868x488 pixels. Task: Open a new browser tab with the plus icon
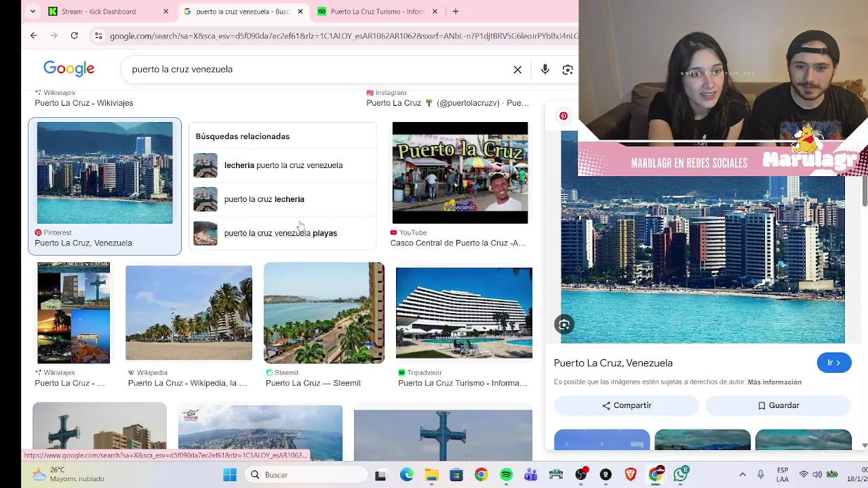click(456, 12)
